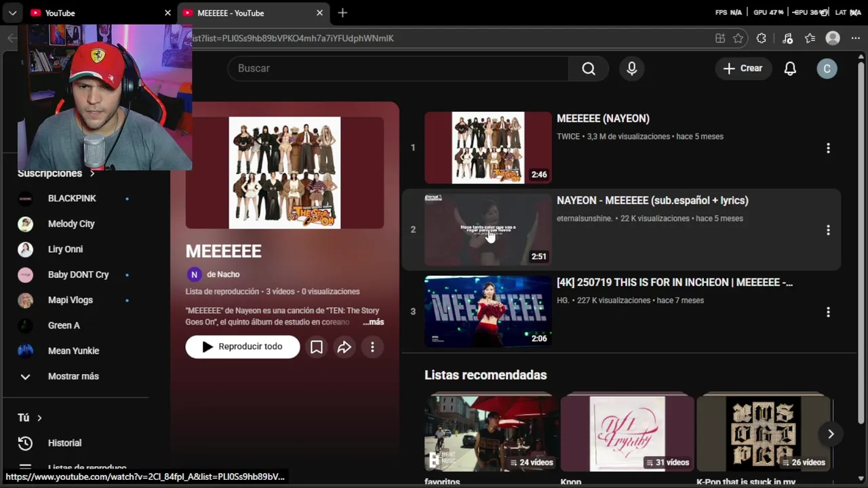Open the browser favorites list icon
Image resolution: width=868 pixels, height=488 pixels.
point(810,39)
